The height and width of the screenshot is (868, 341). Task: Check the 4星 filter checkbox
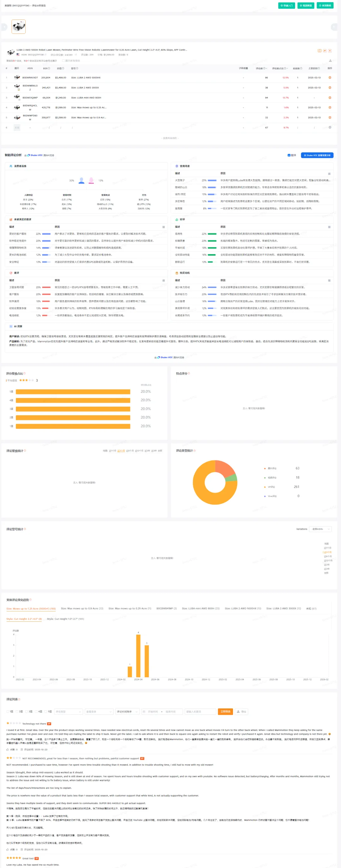click(x=37, y=712)
